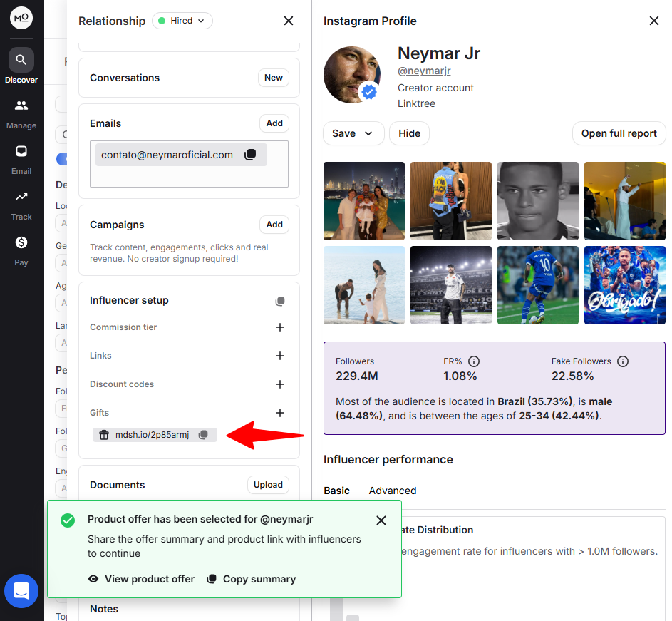Open the Pay dollar icon

(x=21, y=242)
